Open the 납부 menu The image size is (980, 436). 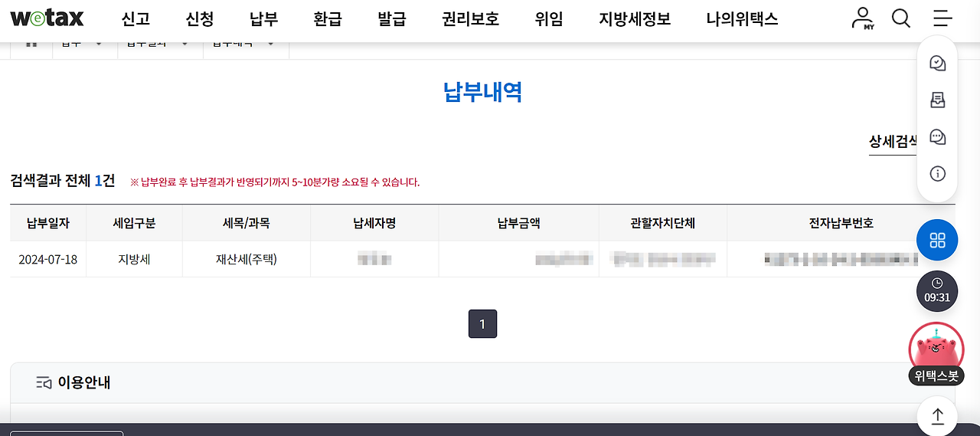[x=264, y=19]
